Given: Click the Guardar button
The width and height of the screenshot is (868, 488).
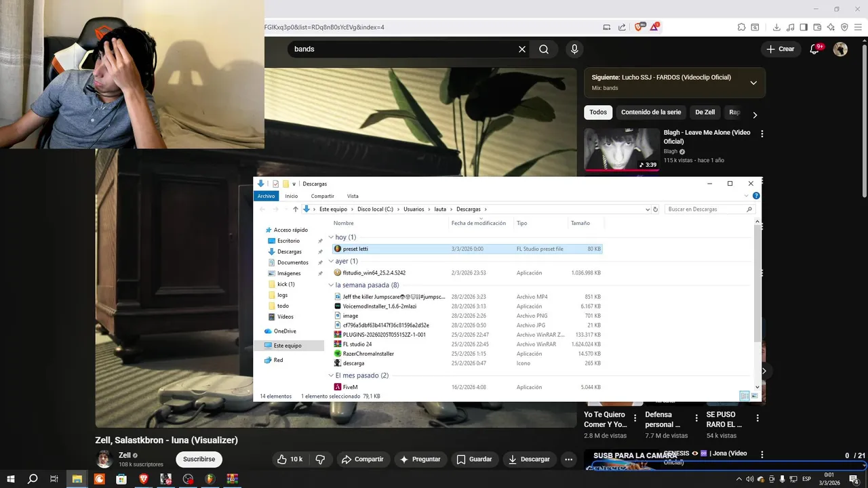Looking at the screenshot, I should tap(475, 459).
